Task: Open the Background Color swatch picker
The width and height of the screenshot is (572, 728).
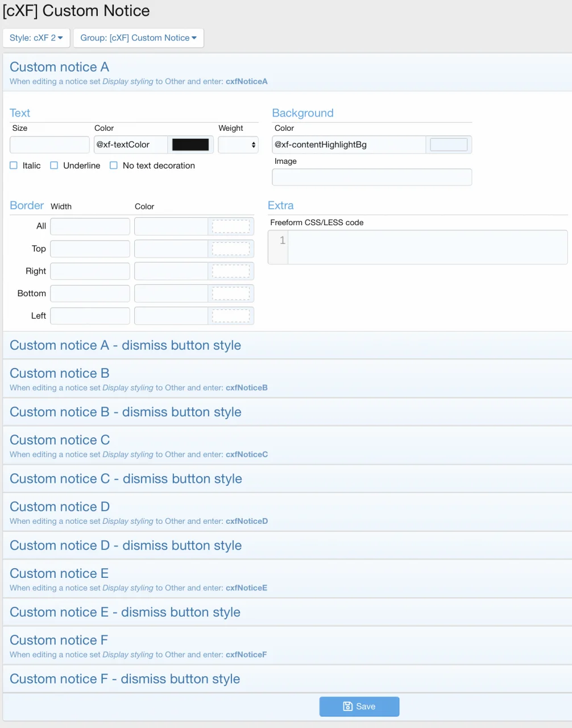Action: click(449, 144)
